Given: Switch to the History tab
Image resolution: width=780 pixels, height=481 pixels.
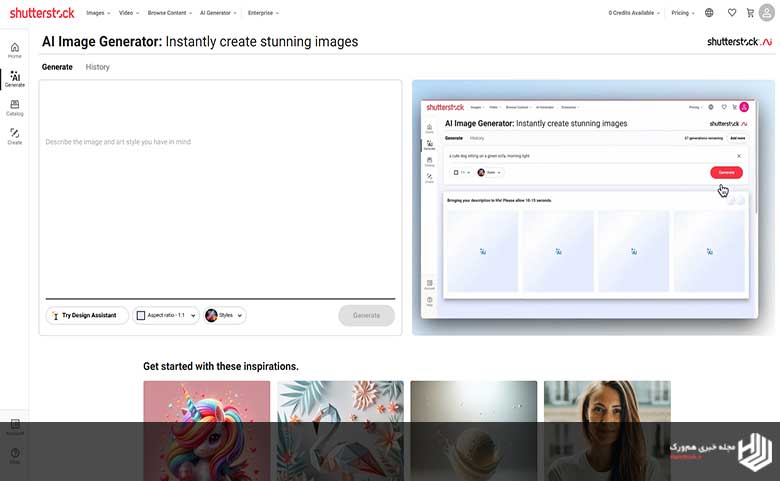Looking at the screenshot, I should [x=98, y=67].
